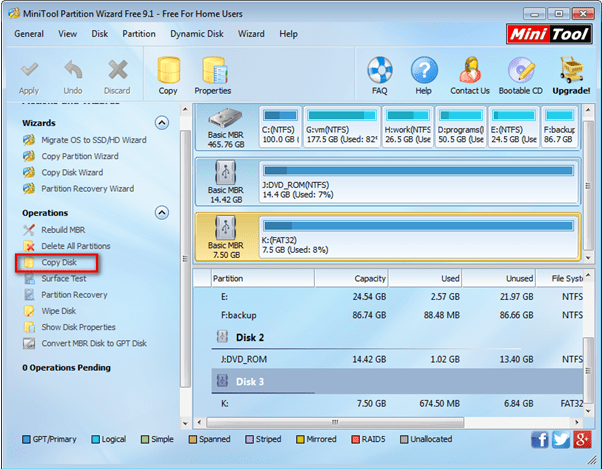
Task: Launch the Copy Partition Wizard
Action: tap(71, 156)
